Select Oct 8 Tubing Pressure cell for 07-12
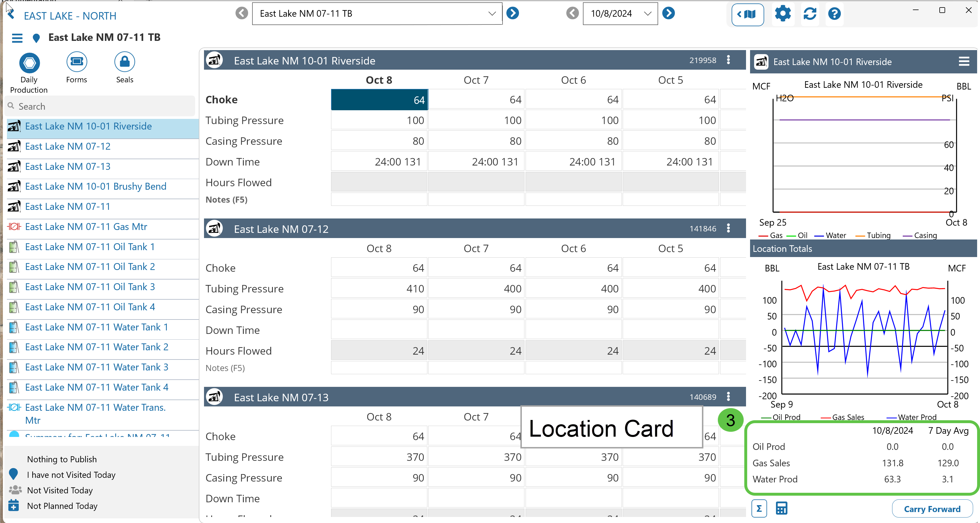 pyautogui.click(x=379, y=289)
